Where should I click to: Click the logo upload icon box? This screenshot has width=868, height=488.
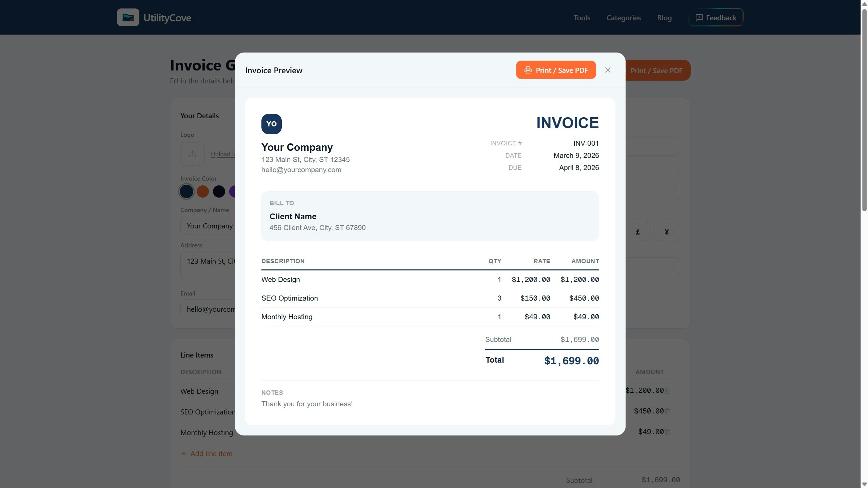192,154
